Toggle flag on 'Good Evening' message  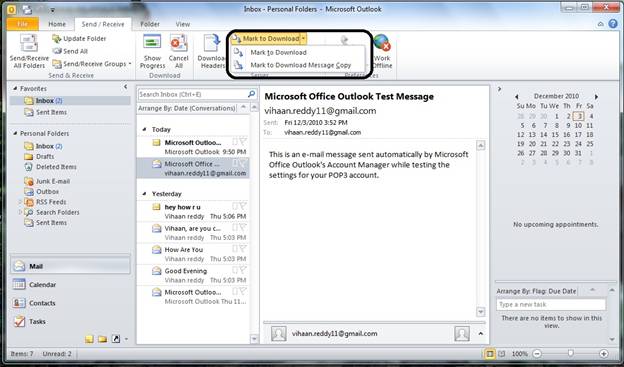pos(242,270)
